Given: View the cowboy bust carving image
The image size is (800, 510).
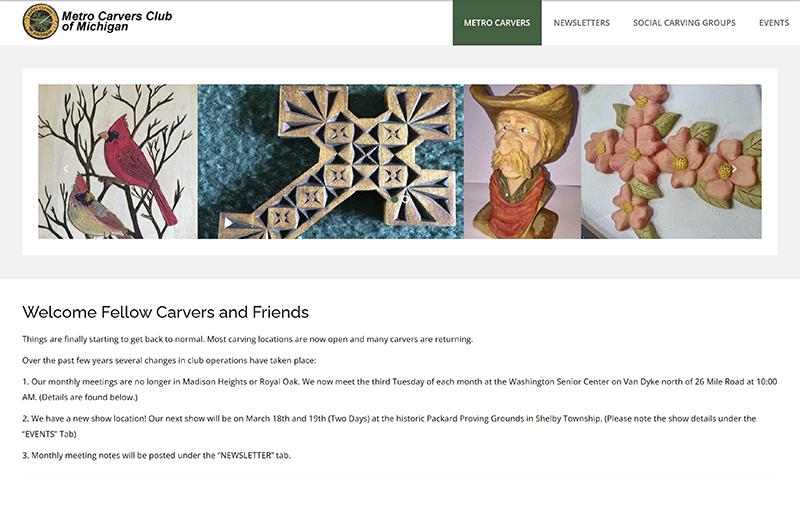Looking at the screenshot, I should coord(522,160).
